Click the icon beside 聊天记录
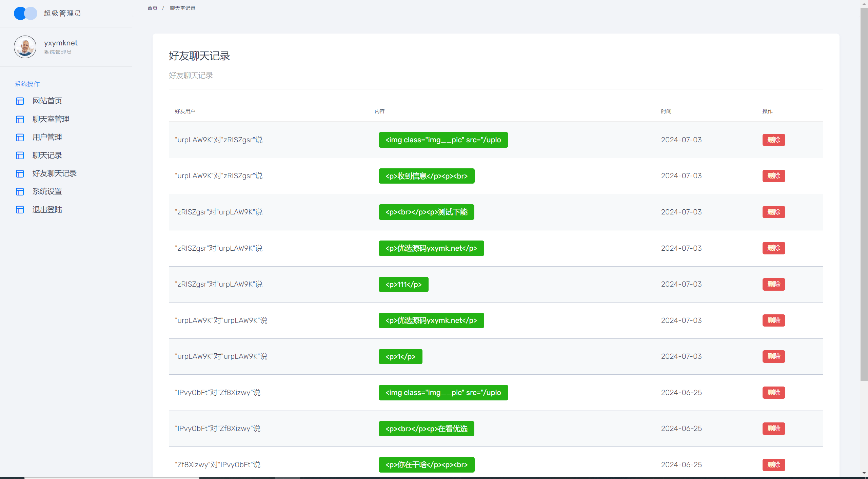Image resolution: width=868 pixels, height=479 pixels. pyautogui.click(x=20, y=155)
